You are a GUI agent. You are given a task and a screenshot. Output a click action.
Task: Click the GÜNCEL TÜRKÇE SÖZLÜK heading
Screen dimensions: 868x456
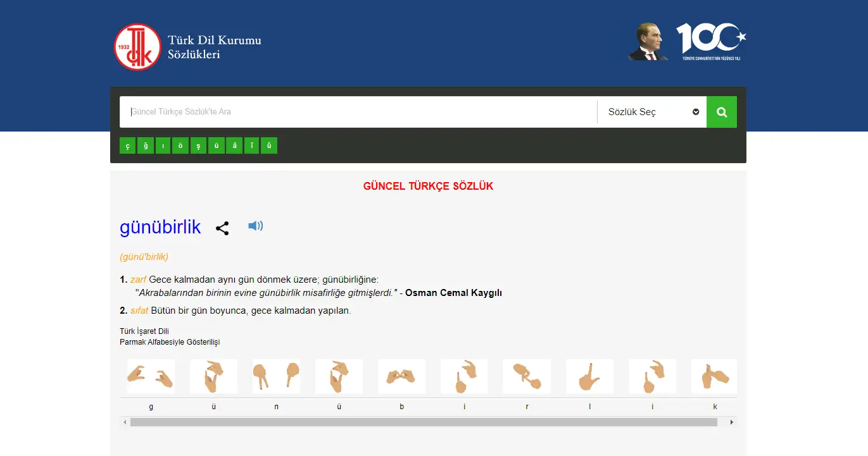point(428,187)
